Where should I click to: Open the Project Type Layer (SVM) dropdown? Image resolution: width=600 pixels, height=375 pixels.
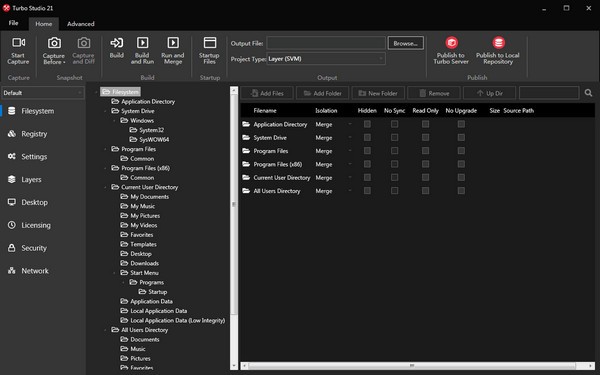click(x=326, y=59)
